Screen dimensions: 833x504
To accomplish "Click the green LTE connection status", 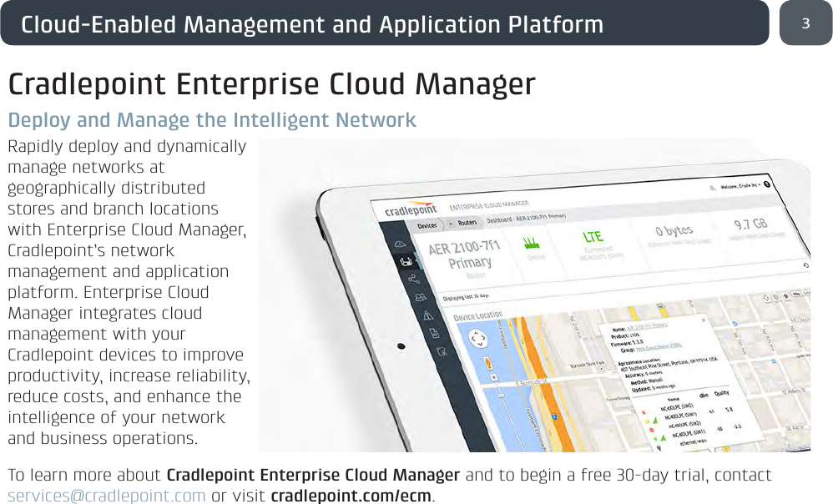I will pos(593,237).
